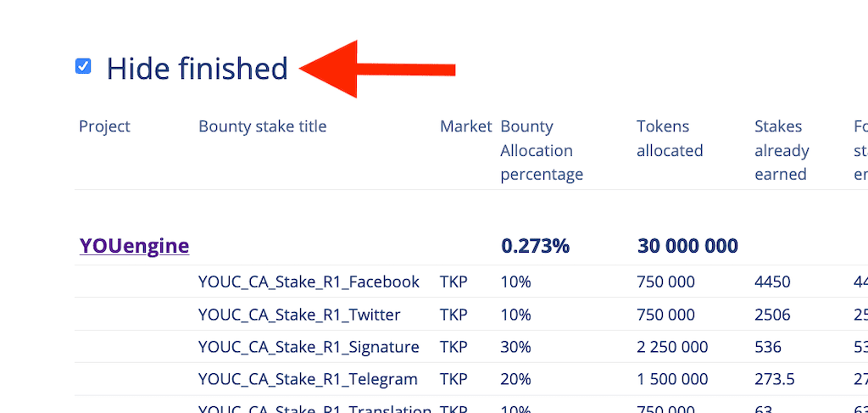
Task: Click the red arrow pointing at Hide finished
Action: coord(377,70)
